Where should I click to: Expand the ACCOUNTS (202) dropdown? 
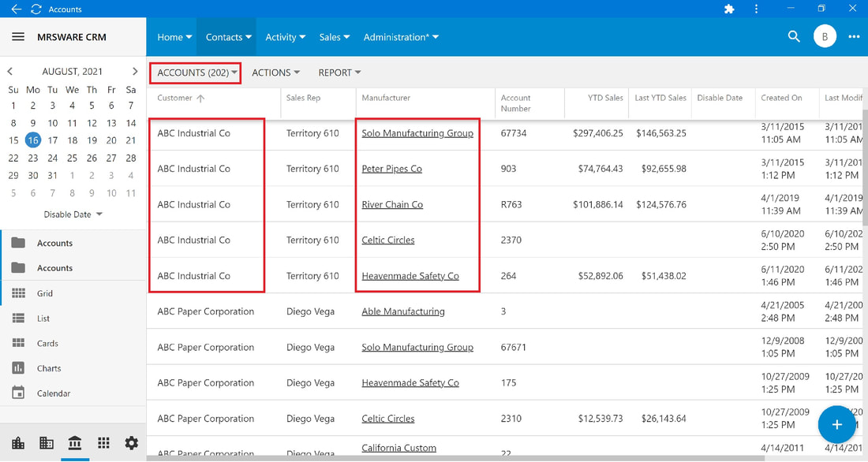[196, 73]
